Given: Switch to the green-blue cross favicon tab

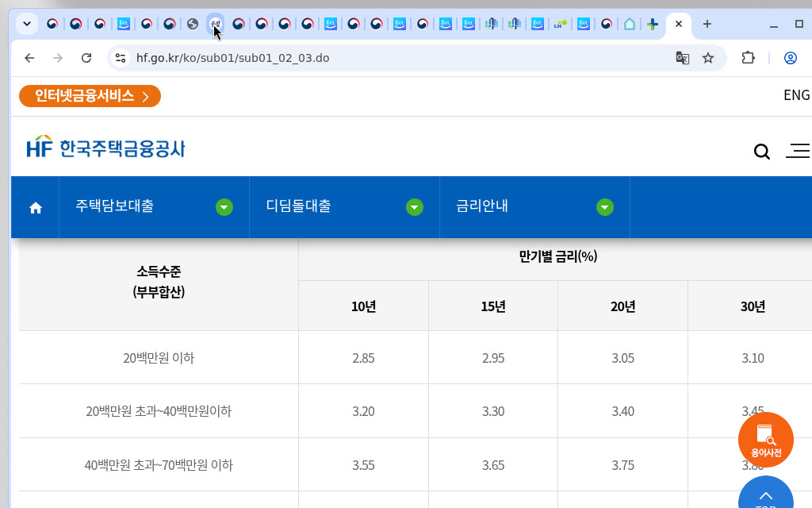Looking at the screenshot, I should pos(653,24).
